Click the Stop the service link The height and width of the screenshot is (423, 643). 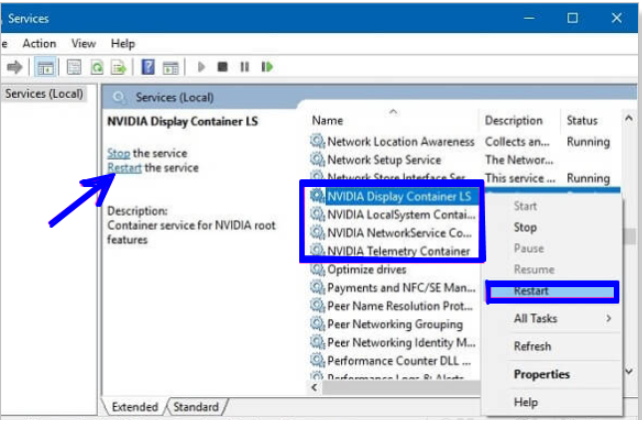tap(119, 153)
